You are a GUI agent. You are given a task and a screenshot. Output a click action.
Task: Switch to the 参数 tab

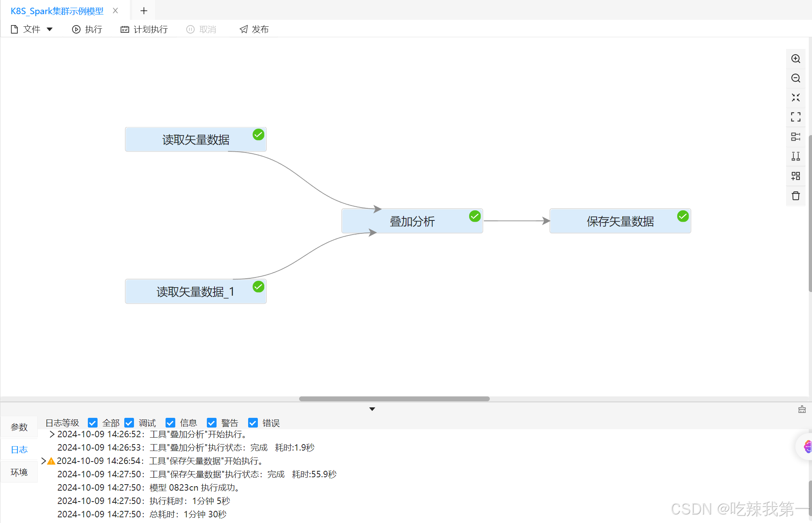[19, 427]
